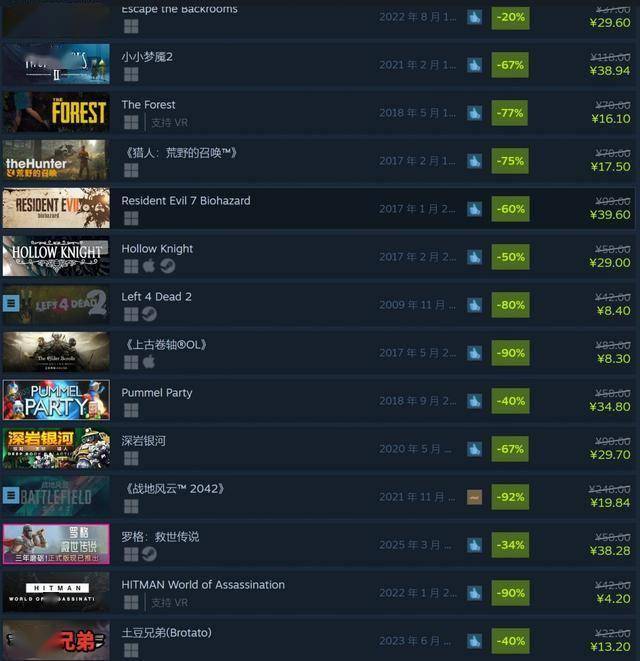The height and width of the screenshot is (661, 640).
Task: Click the Pummel Party capsule image
Action: 56,400
